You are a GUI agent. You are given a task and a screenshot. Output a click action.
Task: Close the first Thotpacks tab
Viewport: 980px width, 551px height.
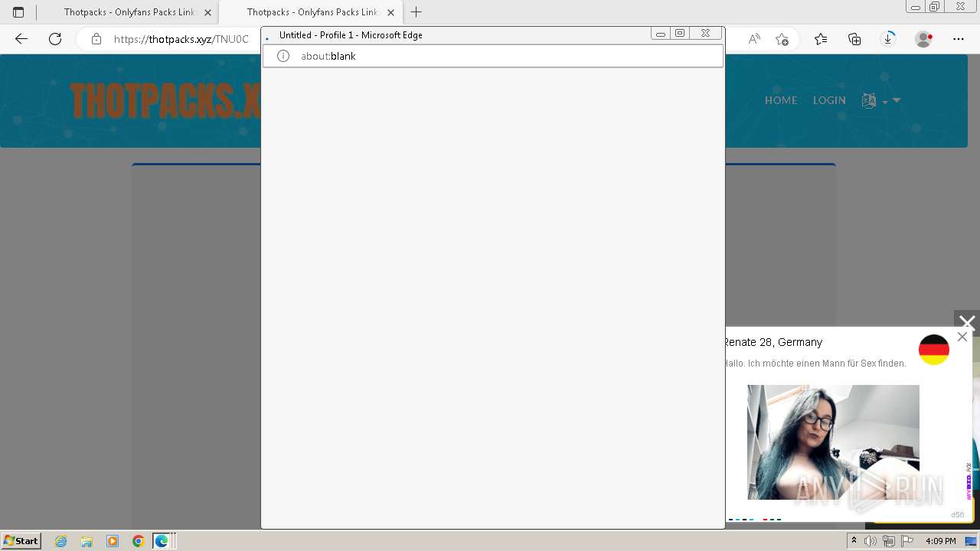click(x=207, y=12)
